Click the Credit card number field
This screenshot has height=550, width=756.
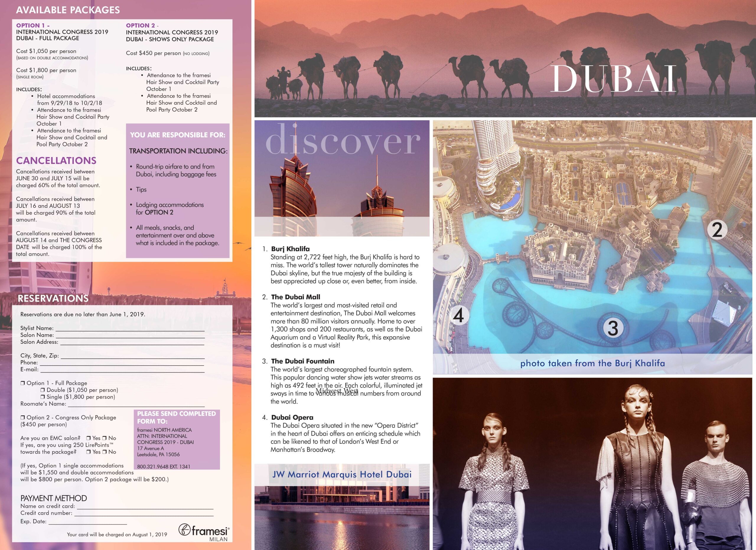point(144,514)
